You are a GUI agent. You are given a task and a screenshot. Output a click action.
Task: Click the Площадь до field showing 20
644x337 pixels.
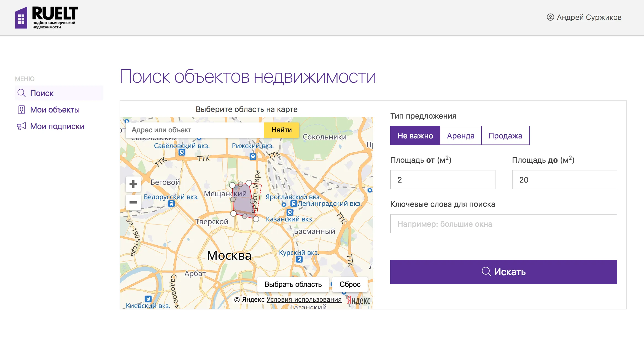[564, 180]
